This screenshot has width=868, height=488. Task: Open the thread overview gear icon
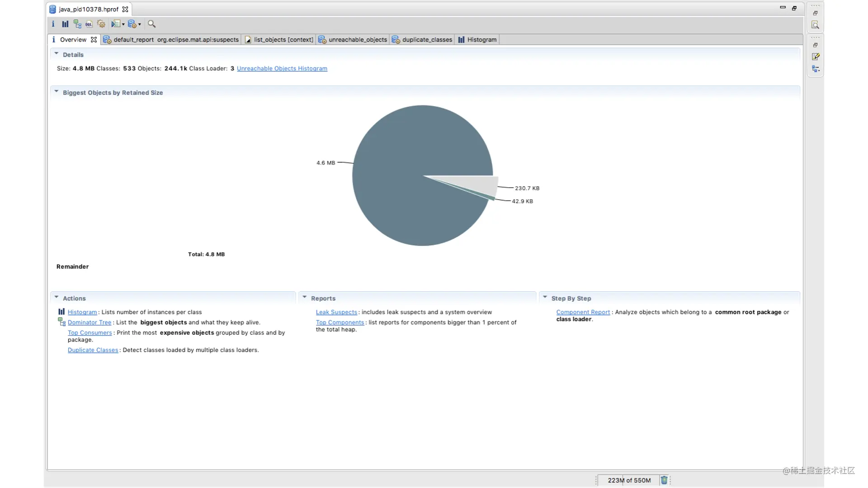point(101,24)
